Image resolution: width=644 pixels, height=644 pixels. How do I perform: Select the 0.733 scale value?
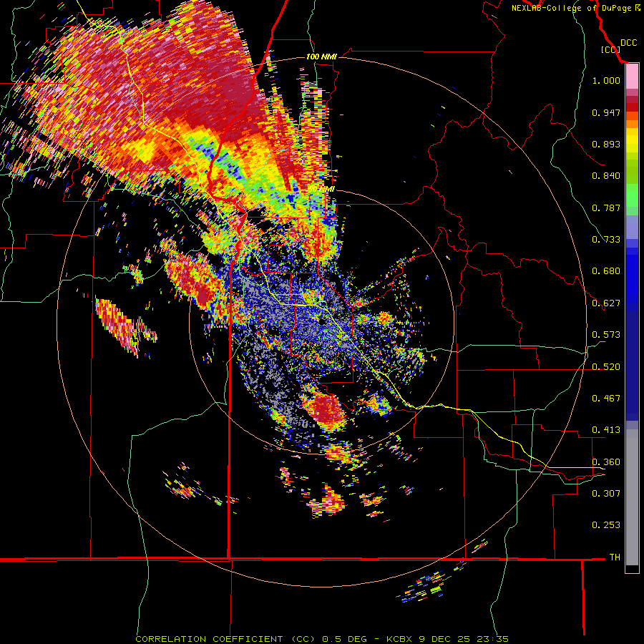[x=606, y=240]
